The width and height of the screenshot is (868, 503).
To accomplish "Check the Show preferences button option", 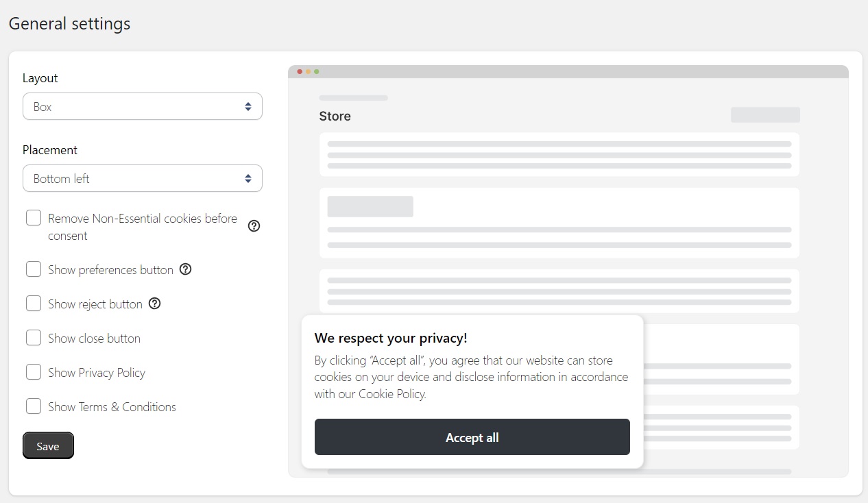I will 34,269.
